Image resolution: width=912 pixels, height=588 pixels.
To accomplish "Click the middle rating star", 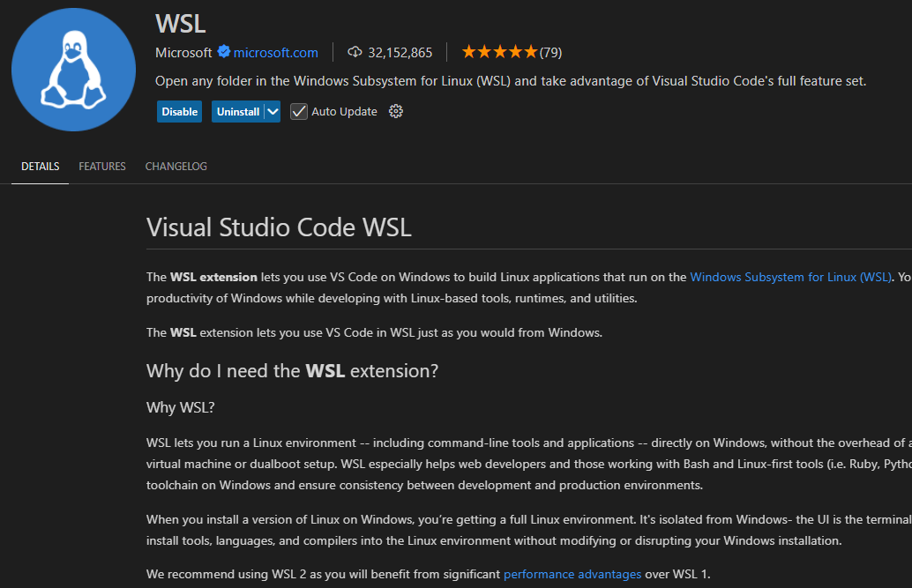I will click(502, 51).
